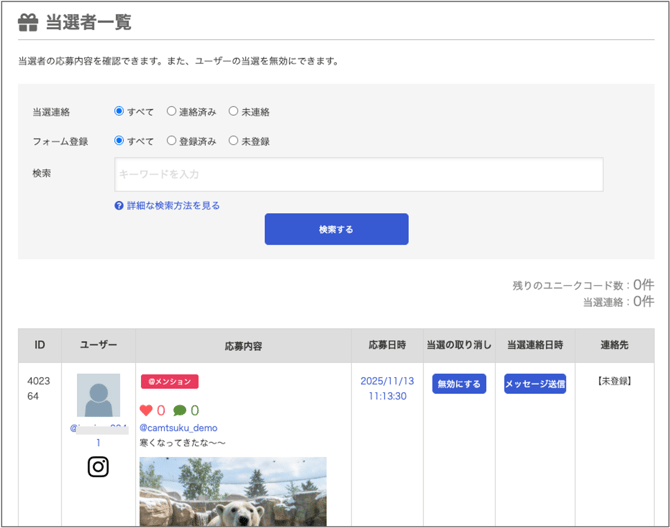
Task: Click the ID column header
Action: [x=40, y=345]
